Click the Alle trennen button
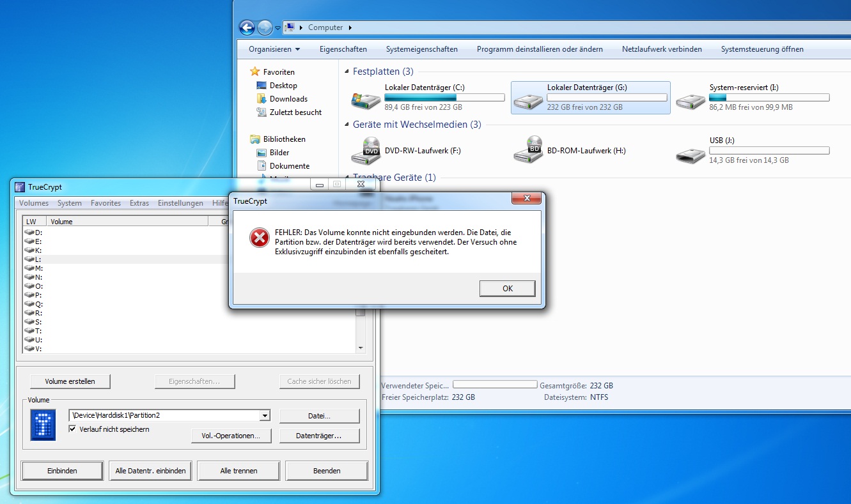This screenshot has height=504, width=851. 238,471
